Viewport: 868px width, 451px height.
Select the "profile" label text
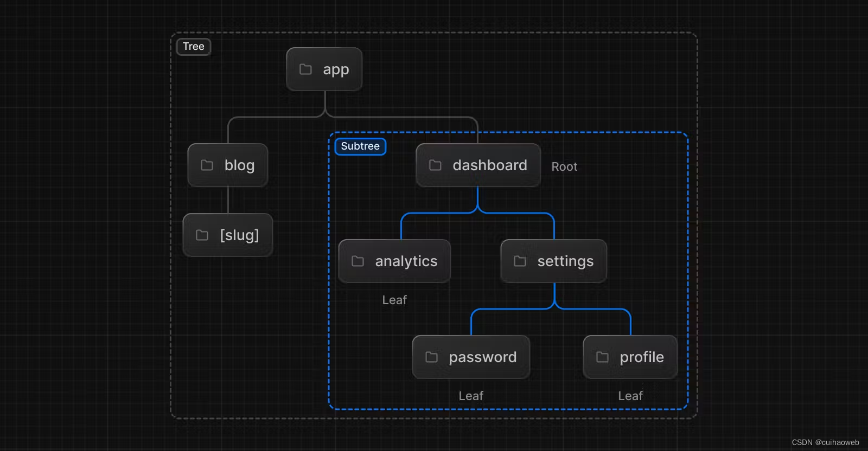point(642,357)
